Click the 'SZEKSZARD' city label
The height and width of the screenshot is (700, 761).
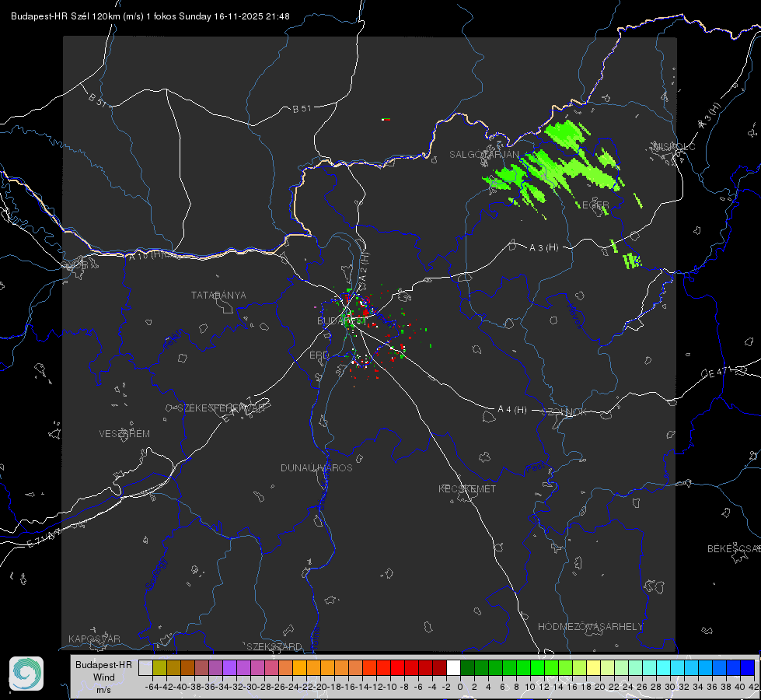pyautogui.click(x=274, y=646)
